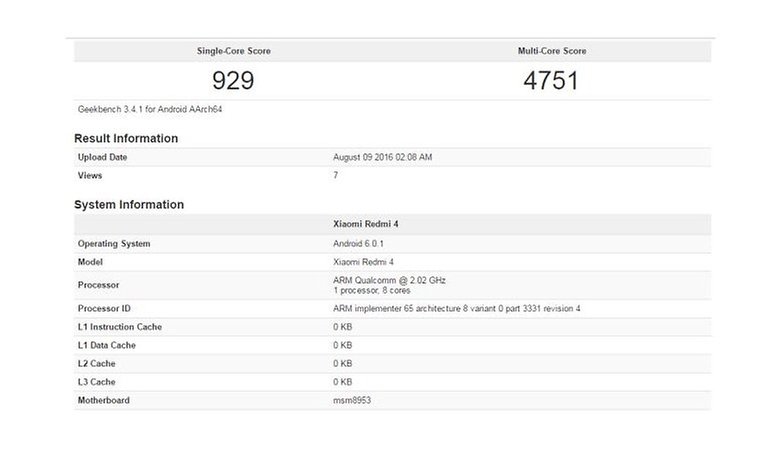782x451 pixels.
Task: Select the 0 KB value for L3 Cache
Action: pos(343,382)
